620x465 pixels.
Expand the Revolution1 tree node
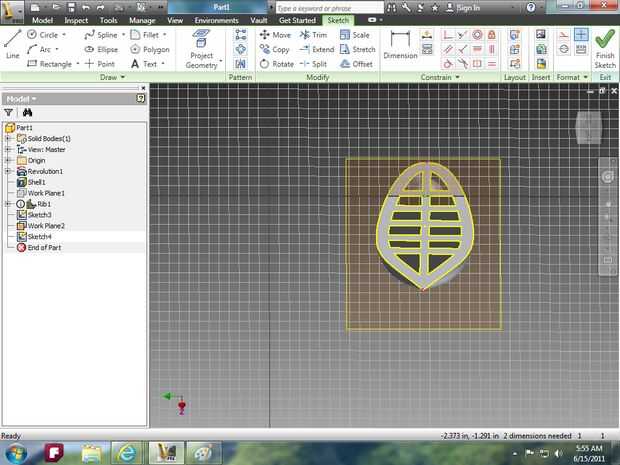click(8, 171)
